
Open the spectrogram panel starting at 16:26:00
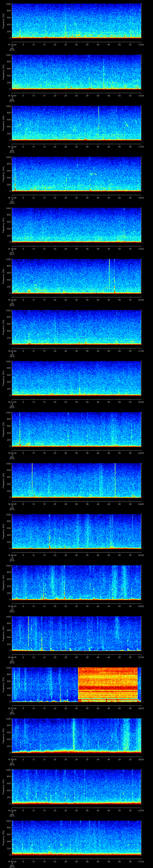coord(76,633)
